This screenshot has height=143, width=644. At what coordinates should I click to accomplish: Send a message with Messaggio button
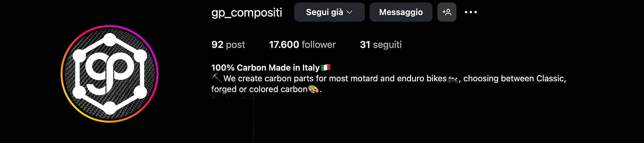click(x=401, y=12)
